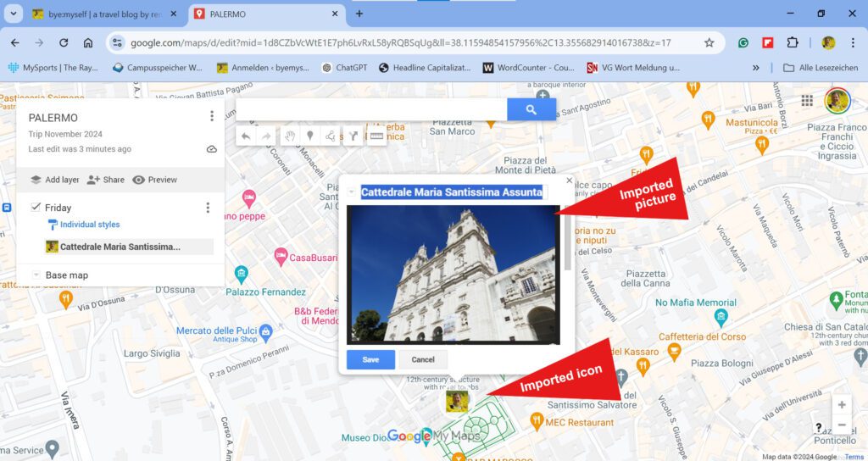Open Google apps grid
The image size is (868, 461).
point(807,100)
